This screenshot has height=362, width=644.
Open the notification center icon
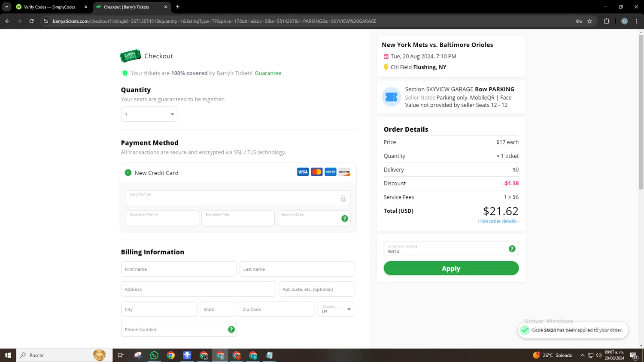[x=634, y=355]
